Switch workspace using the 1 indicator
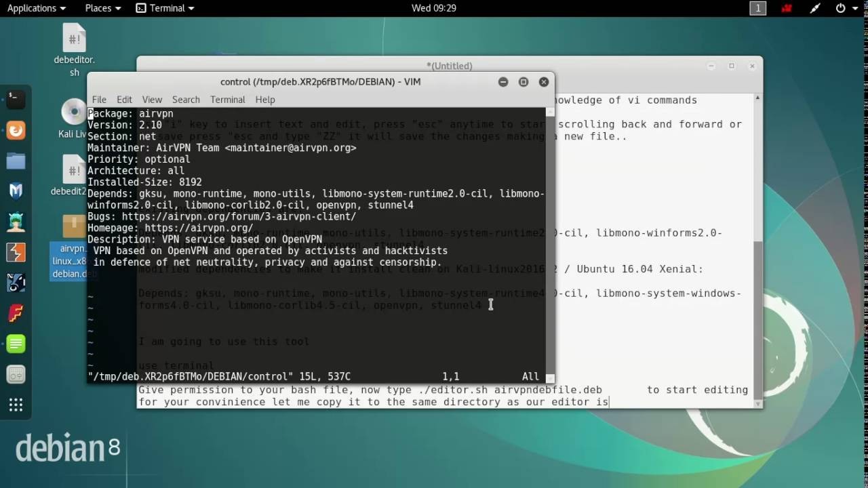Image resolution: width=868 pixels, height=488 pixels. click(757, 8)
